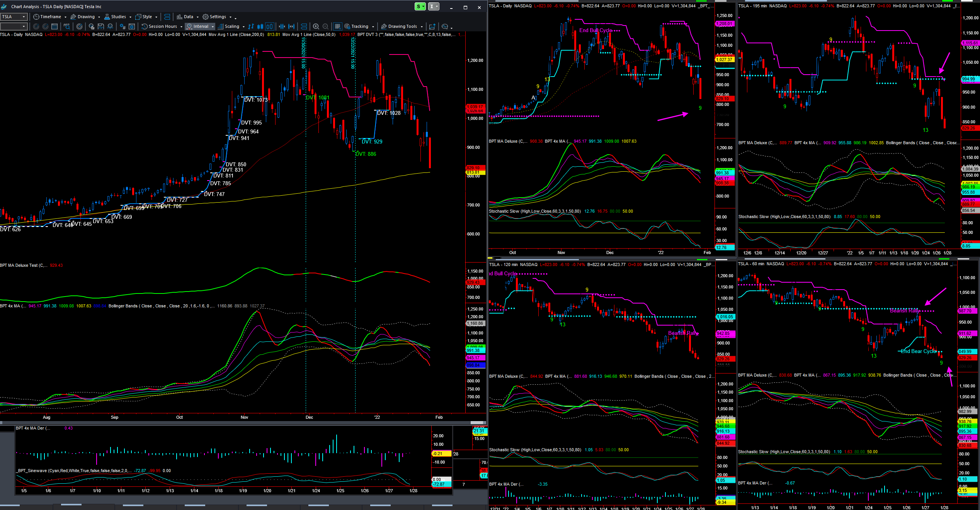
Task: Click the expand bar spacing icon
Action: tap(291, 26)
